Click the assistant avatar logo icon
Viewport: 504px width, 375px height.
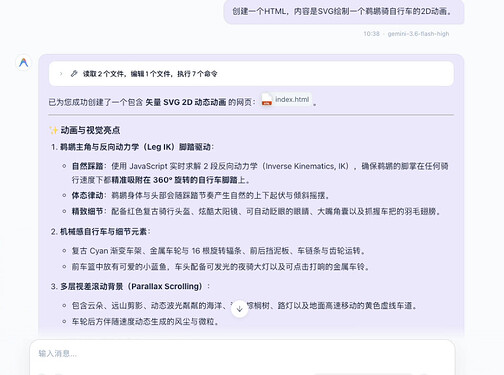tap(24, 62)
